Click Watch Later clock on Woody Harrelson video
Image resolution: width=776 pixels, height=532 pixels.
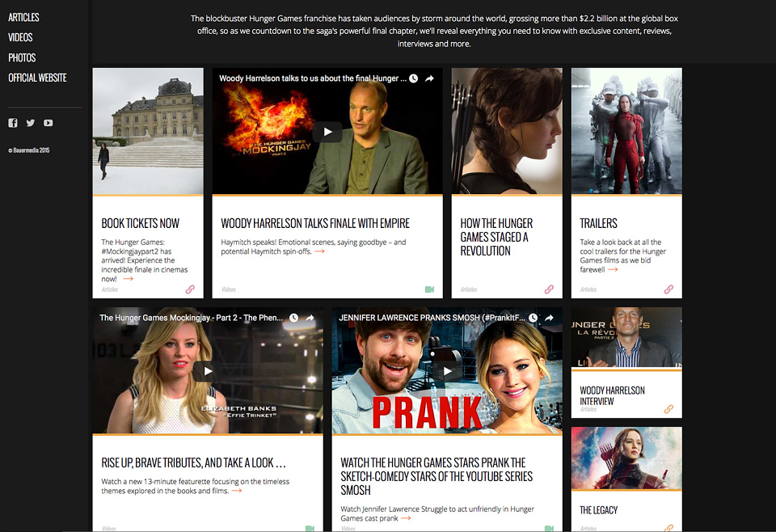pos(413,78)
